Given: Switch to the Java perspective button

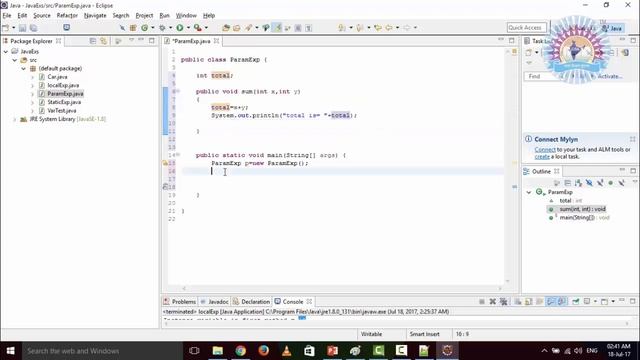Looking at the screenshot, I should (x=612, y=28).
